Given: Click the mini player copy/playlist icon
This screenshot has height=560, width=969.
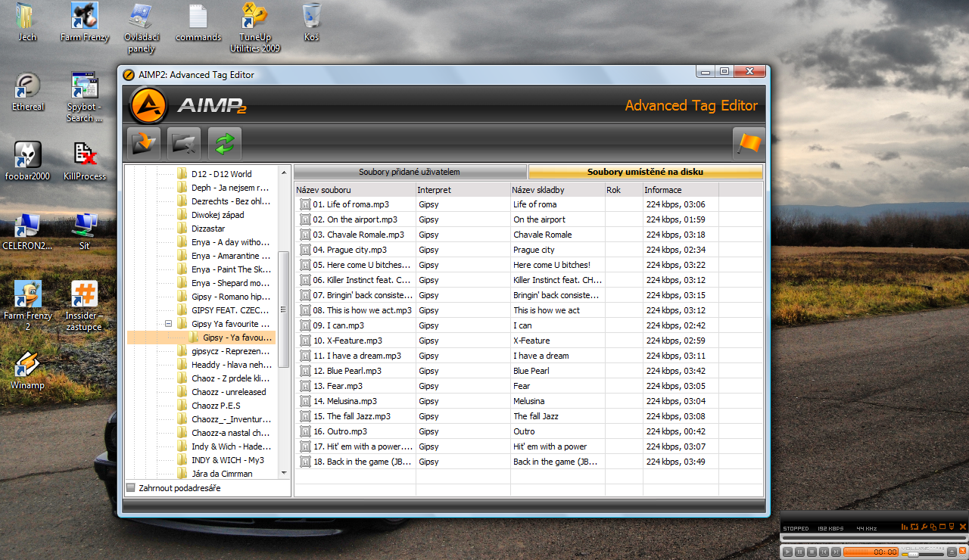Looking at the screenshot, I should point(933,527).
